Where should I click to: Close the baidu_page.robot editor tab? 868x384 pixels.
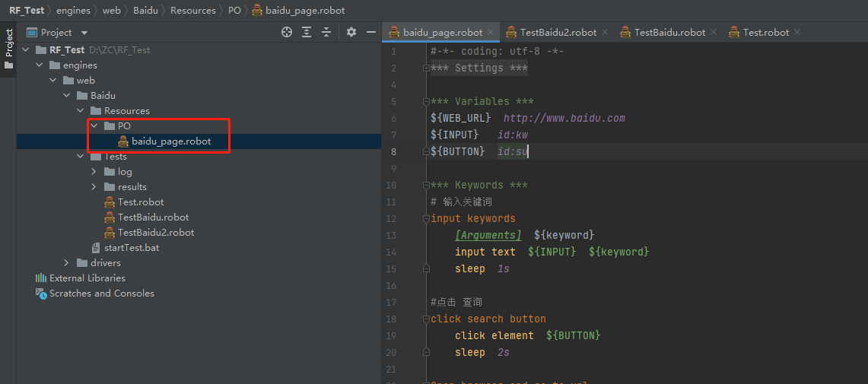(x=491, y=32)
